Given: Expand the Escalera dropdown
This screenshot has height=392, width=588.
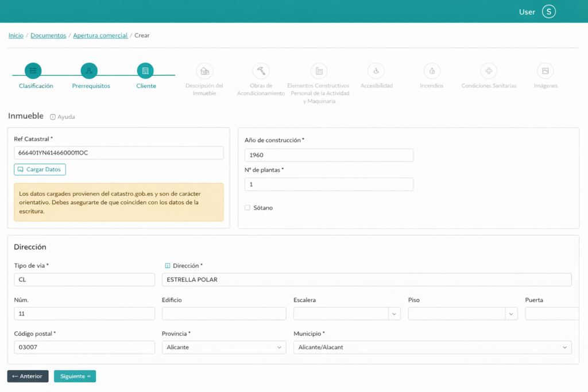Looking at the screenshot, I should tap(347, 313).
